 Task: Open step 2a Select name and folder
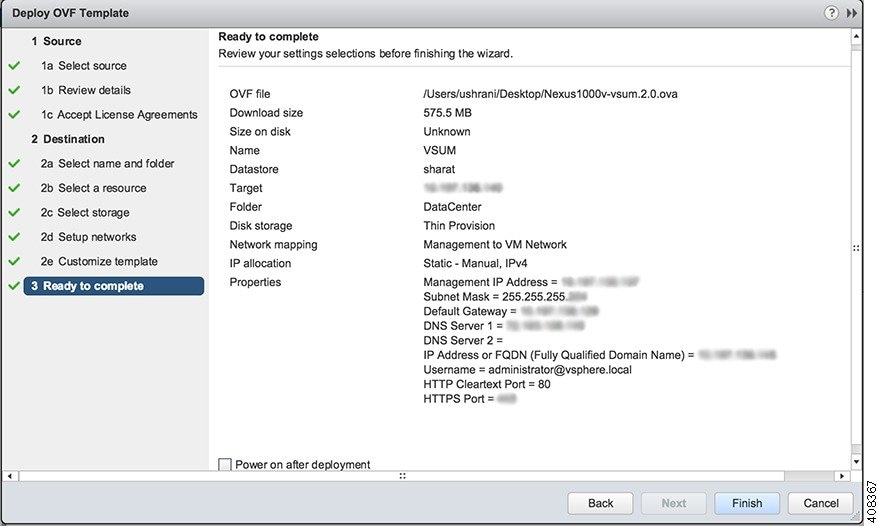click(x=107, y=164)
